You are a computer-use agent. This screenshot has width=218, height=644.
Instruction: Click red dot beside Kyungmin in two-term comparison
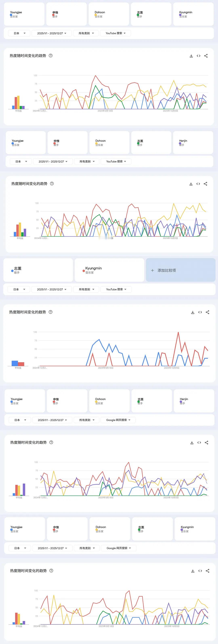(84, 271)
